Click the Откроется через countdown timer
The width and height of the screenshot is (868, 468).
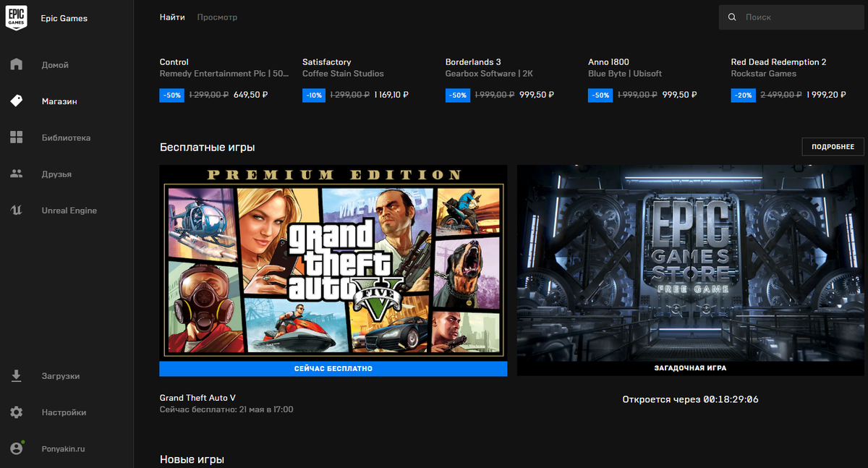coord(690,399)
